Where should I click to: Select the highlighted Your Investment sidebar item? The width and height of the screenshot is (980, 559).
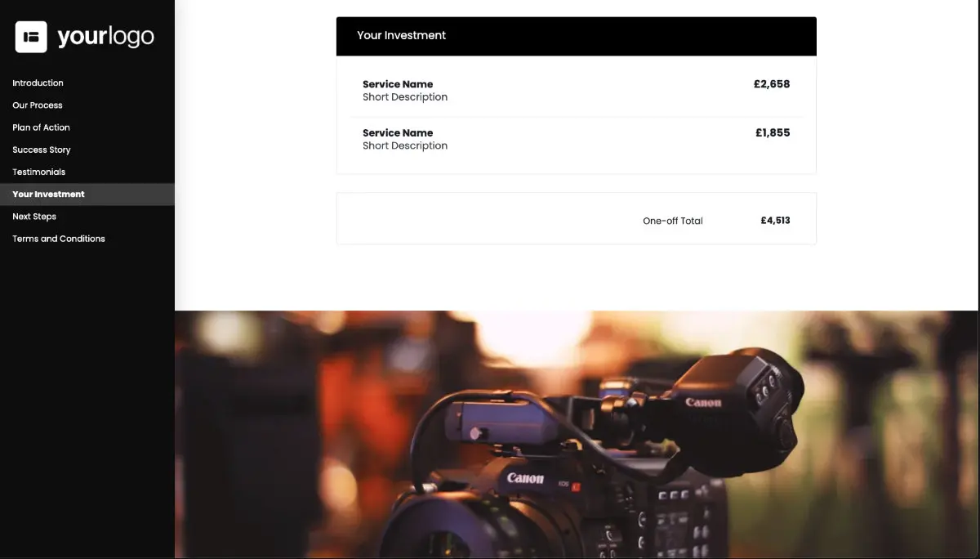[47, 194]
